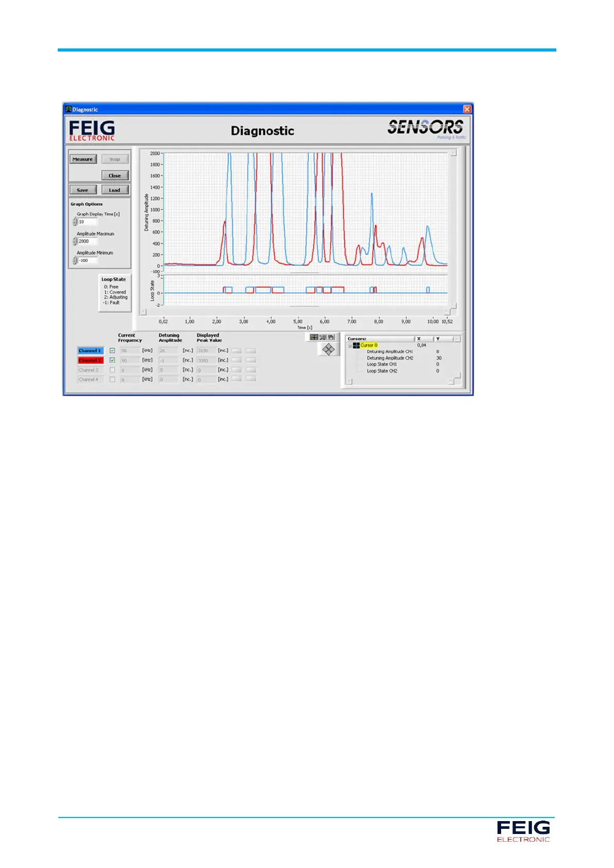The width and height of the screenshot is (614, 868).
Task: Click Channel 1 current frequency field
Action: tap(130, 350)
